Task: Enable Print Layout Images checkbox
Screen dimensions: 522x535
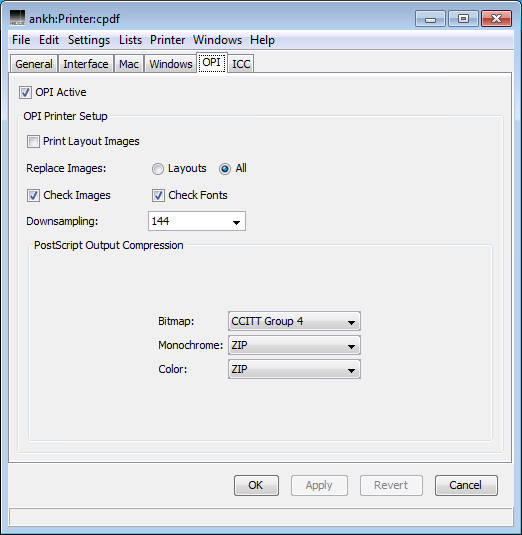Action: tap(33, 141)
